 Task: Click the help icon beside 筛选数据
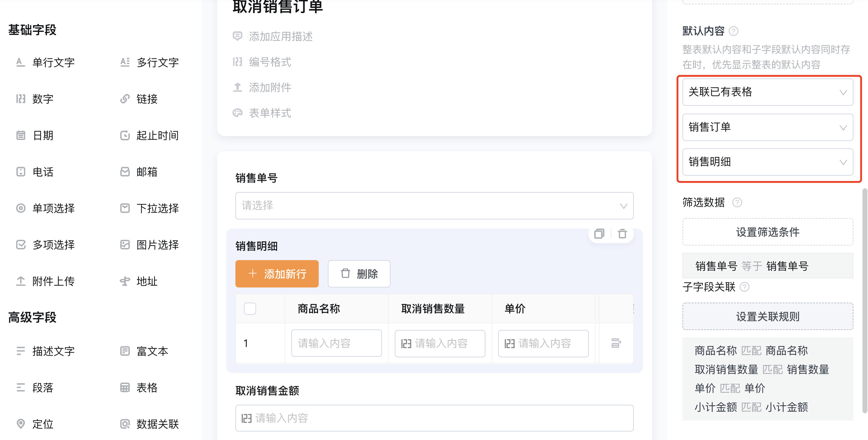pyautogui.click(x=737, y=203)
